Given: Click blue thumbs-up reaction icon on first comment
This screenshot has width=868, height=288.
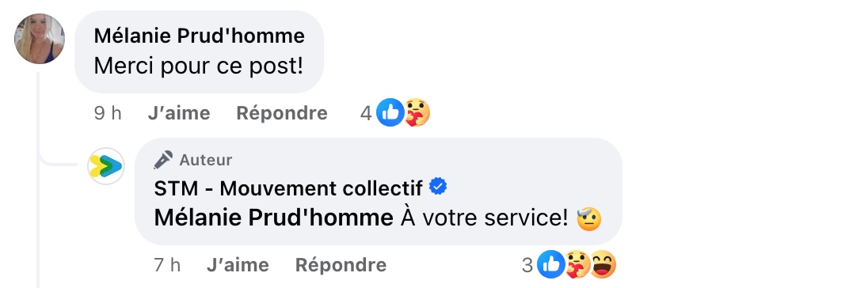Looking at the screenshot, I should (x=390, y=113).
